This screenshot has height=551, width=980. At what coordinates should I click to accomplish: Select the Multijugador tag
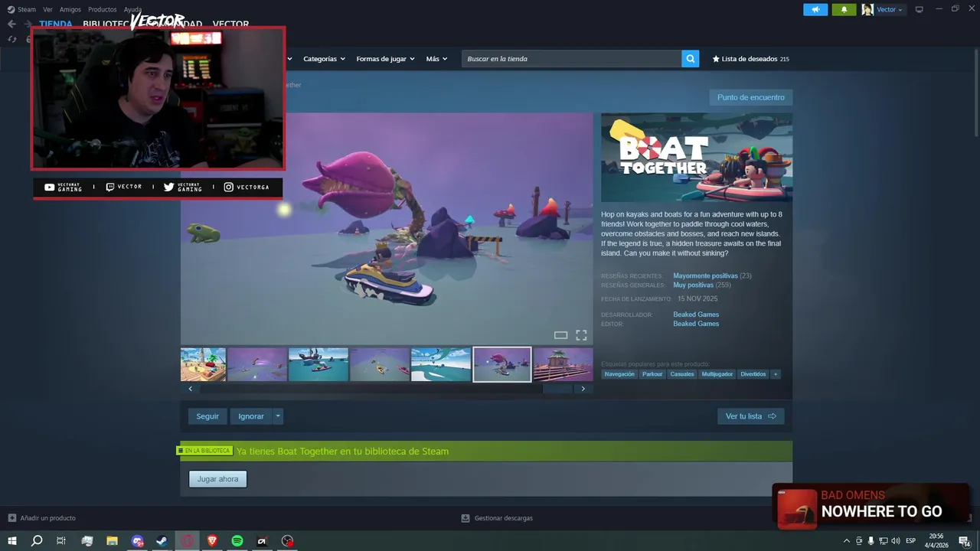click(x=717, y=374)
